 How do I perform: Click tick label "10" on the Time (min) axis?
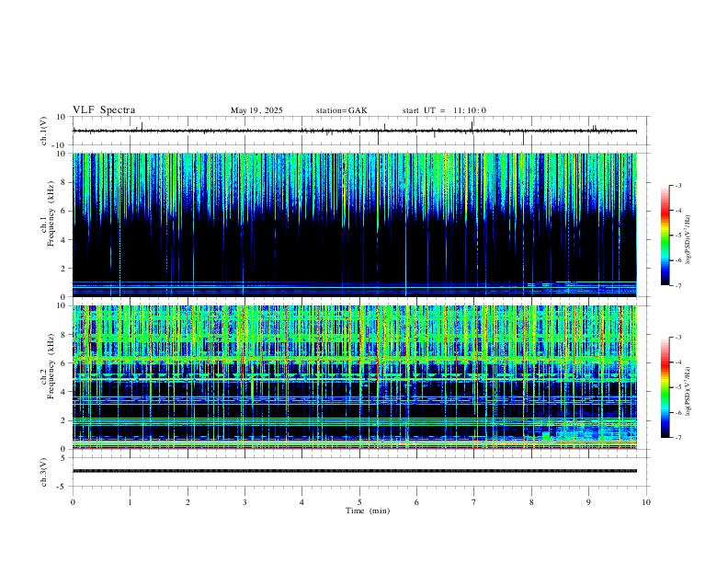coord(646,502)
